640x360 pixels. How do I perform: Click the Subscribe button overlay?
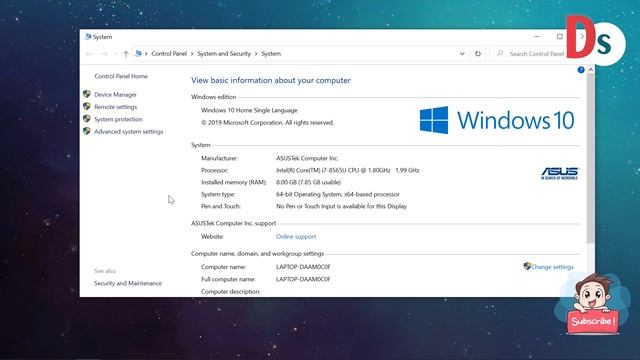593,322
